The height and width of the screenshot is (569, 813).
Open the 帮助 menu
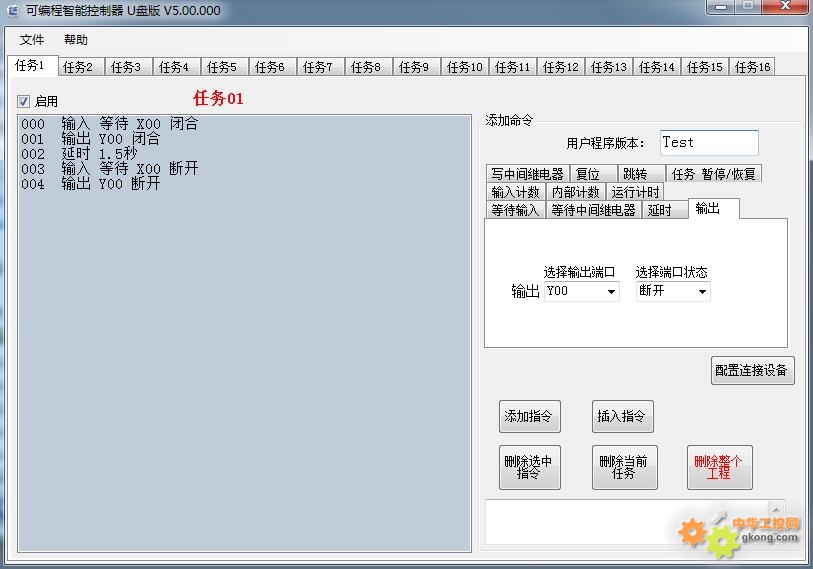(x=76, y=40)
